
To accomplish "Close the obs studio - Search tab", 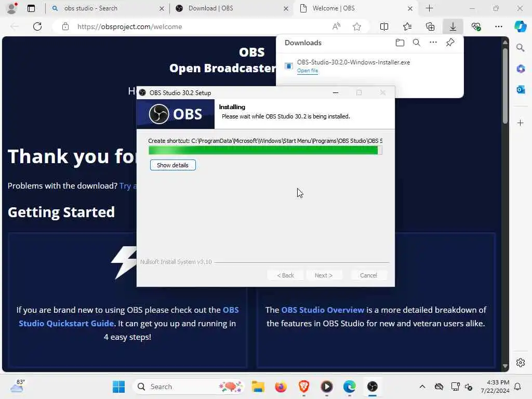I will (162, 8).
